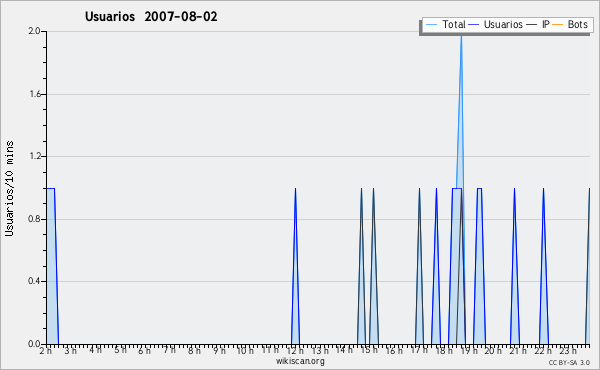Click the dark blue Usuarios legend line
This screenshot has width=600, height=370.
point(474,25)
